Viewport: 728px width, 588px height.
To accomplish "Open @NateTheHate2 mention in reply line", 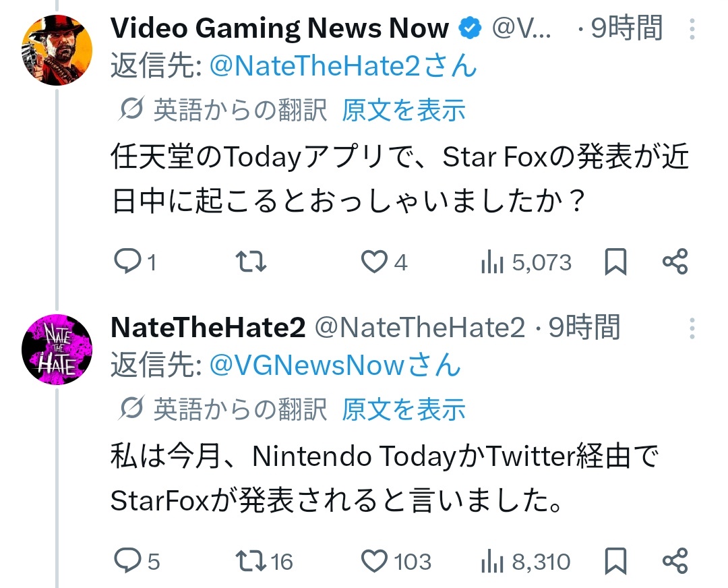I will coord(343,66).
